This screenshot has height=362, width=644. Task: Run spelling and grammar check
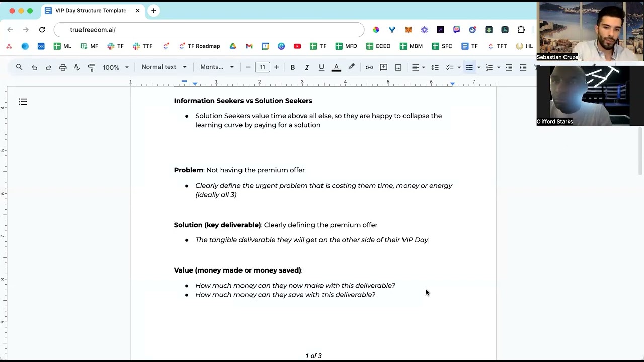(77, 67)
